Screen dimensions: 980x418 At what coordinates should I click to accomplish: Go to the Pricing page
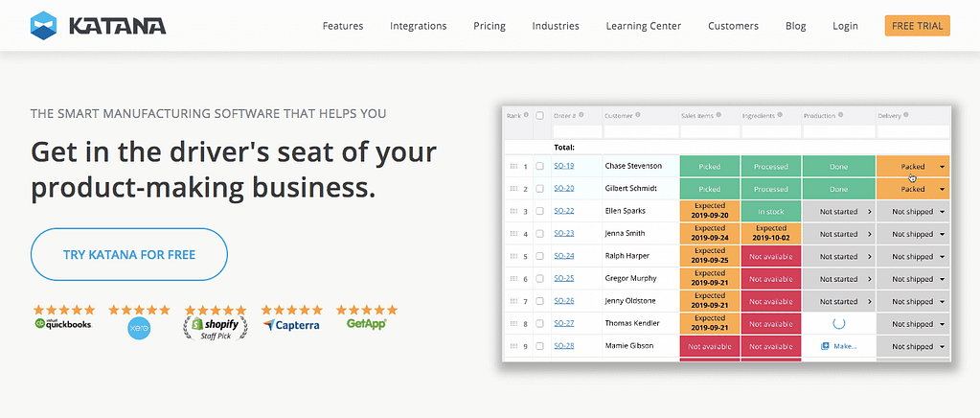point(490,26)
